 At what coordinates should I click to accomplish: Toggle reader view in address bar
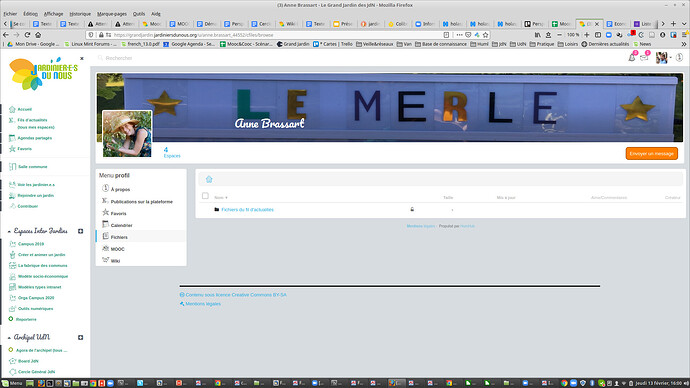point(446,35)
